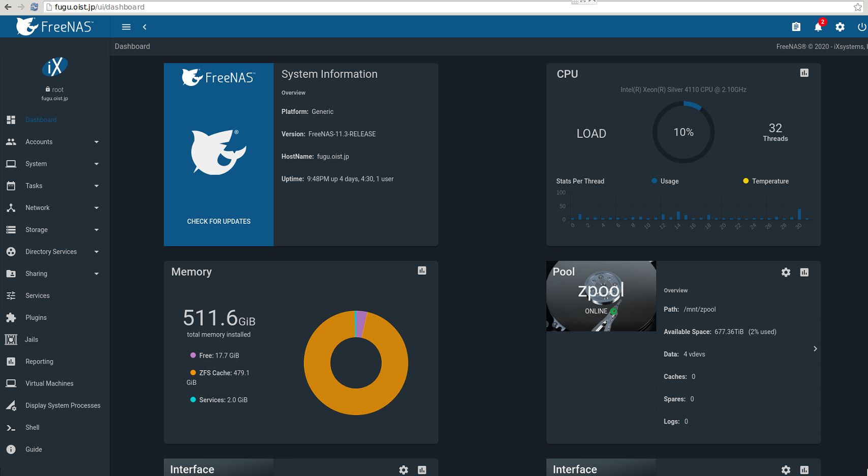This screenshot has width=868, height=476.
Task: Open Pool settings gear icon
Action: pyautogui.click(x=786, y=272)
